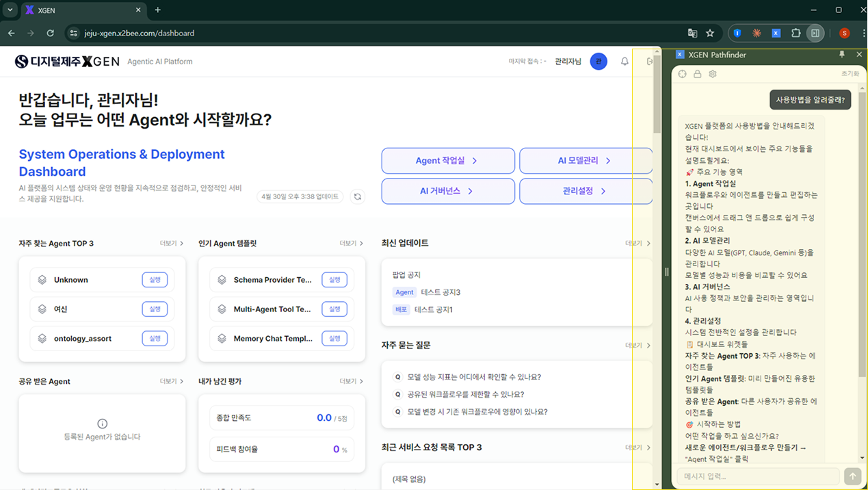Open the Agent 작업실 button
Image resolution: width=868 pixels, height=490 pixels.
[x=448, y=161]
